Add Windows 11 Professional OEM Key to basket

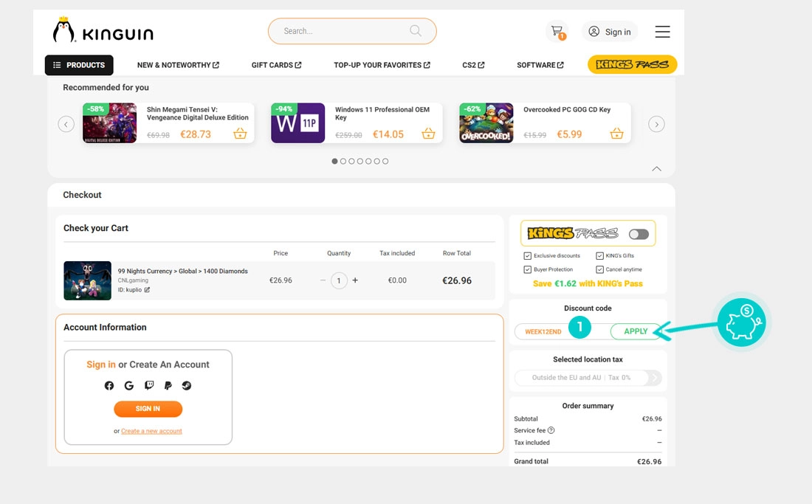428,134
